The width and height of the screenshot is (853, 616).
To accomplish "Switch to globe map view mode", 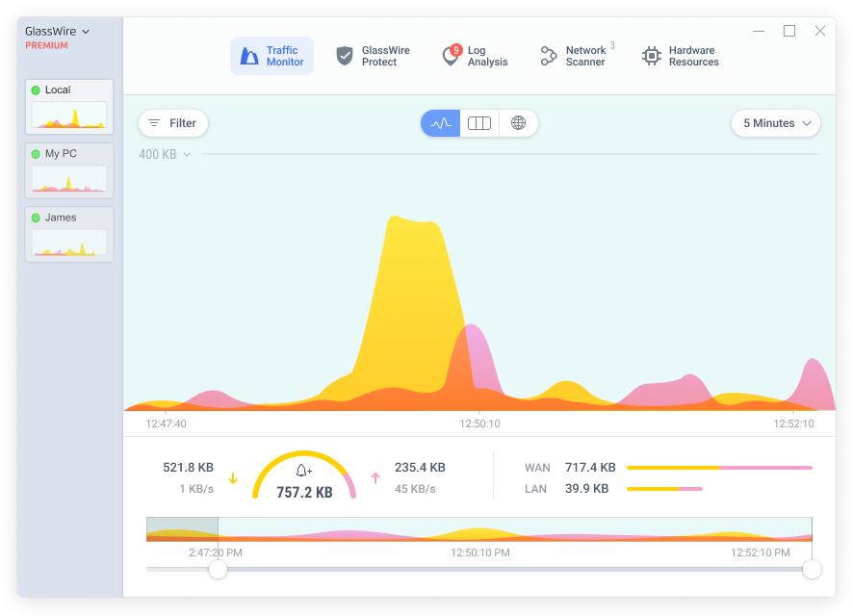I will coord(518,123).
